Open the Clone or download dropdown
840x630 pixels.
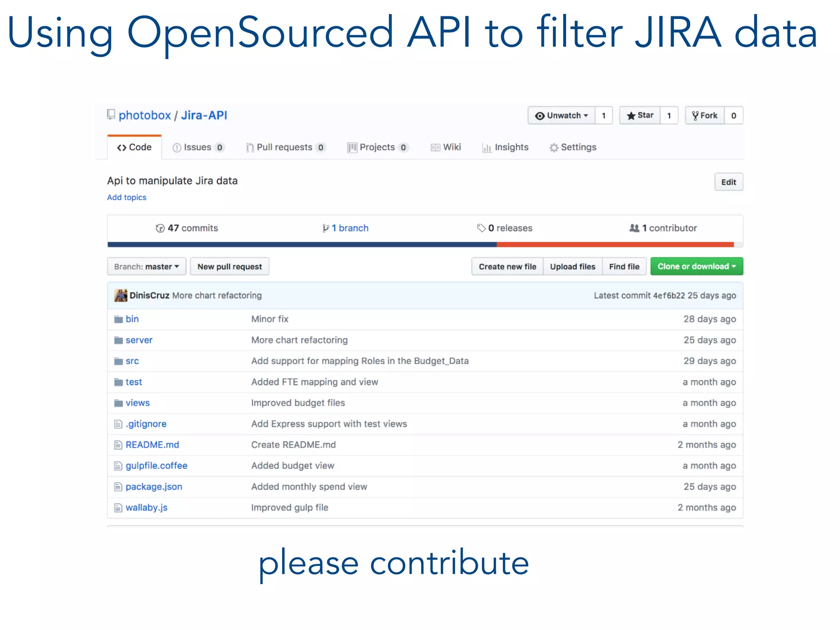tap(696, 267)
